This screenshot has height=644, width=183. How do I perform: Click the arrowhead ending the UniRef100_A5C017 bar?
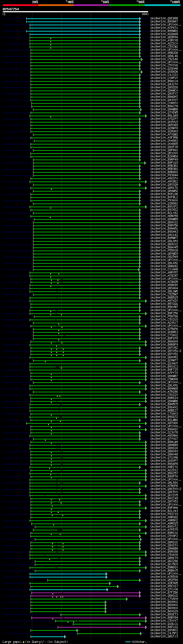pos(118,586)
